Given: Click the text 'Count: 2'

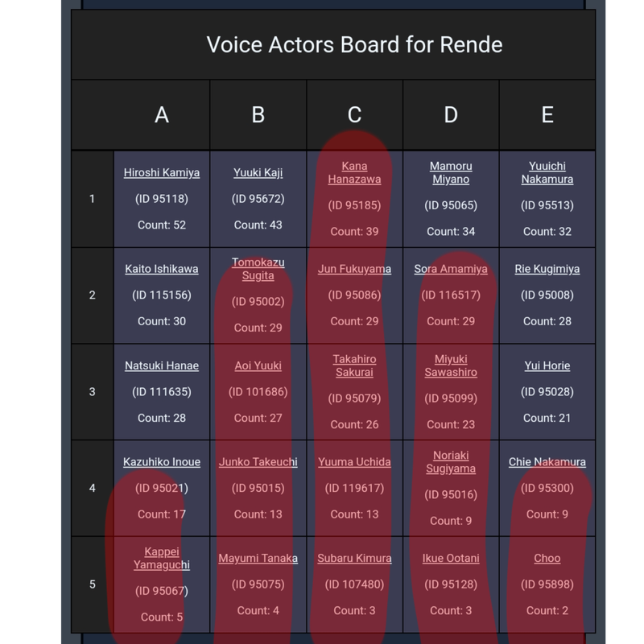Looking at the screenshot, I should click(x=547, y=611).
